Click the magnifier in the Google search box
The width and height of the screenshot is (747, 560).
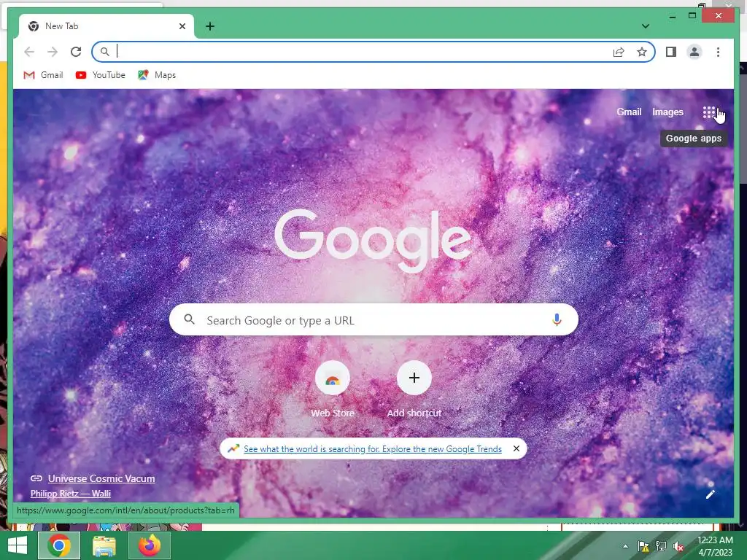[189, 319]
